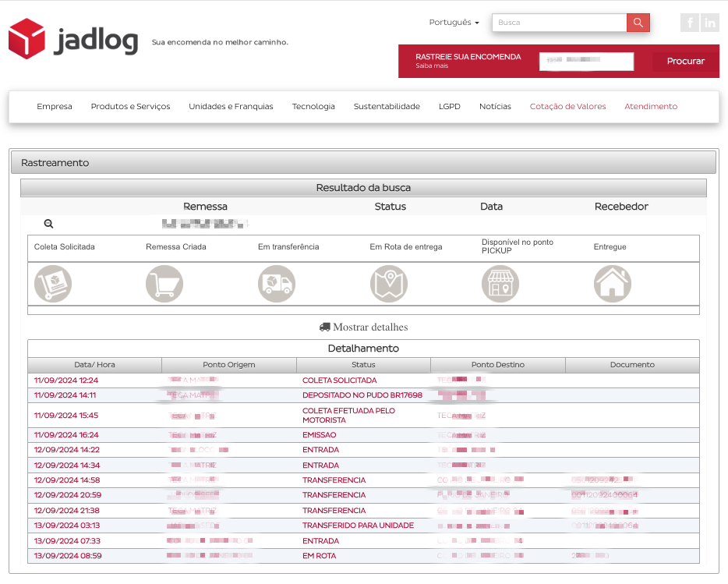
Task: Click the Em transferência delivery truck icon
Action: point(276,283)
